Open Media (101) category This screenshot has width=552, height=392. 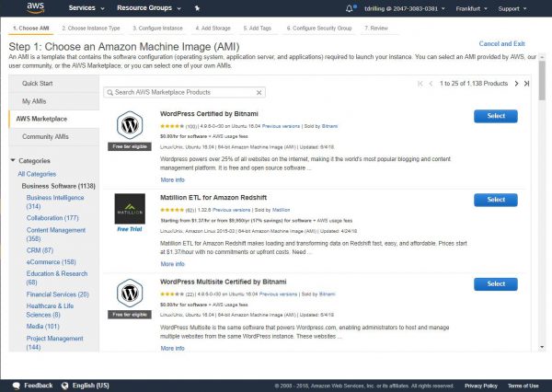coord(42,327)
